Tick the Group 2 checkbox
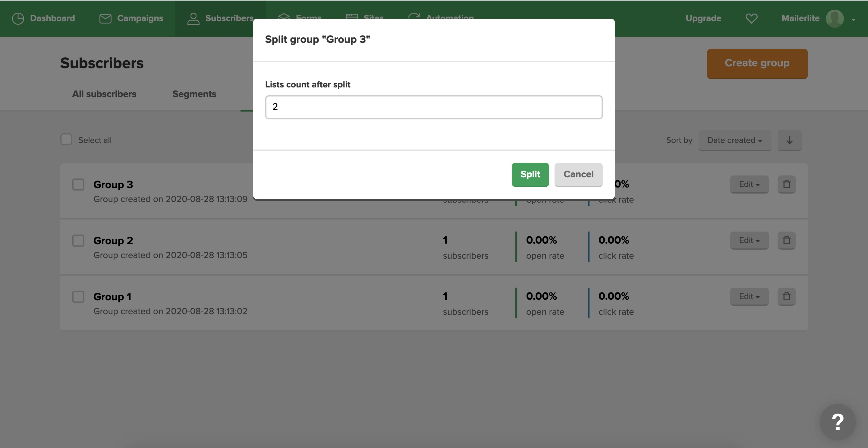868x448 pixels. coord(78,241)
